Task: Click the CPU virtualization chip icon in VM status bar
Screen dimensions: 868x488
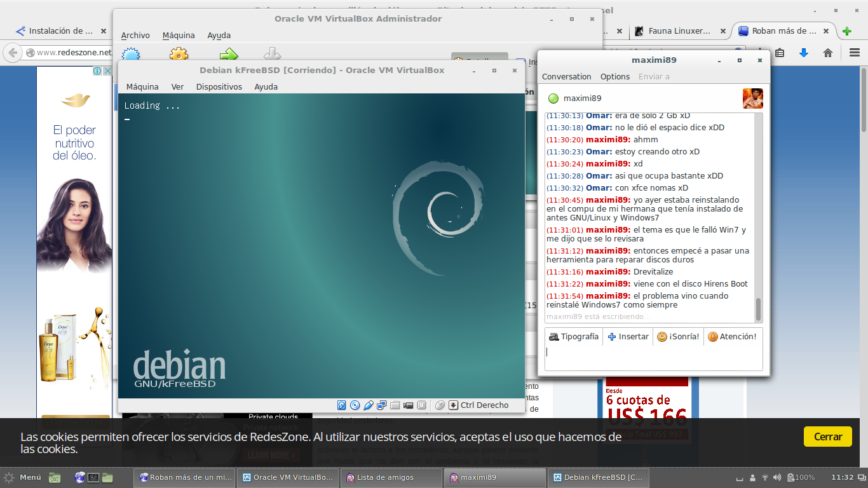Action: pyautogui.click(x=421, y=405)
